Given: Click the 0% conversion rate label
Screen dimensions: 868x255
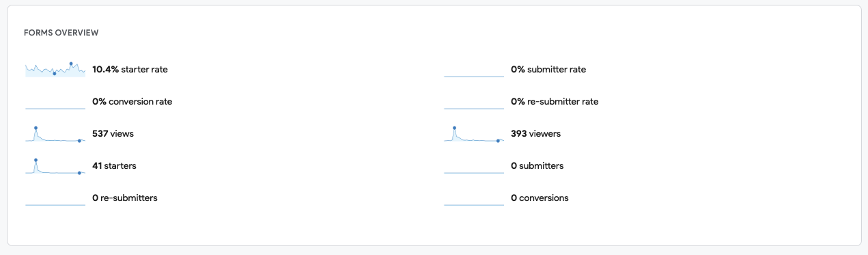Looking at the screenshot, I should 132,101.
